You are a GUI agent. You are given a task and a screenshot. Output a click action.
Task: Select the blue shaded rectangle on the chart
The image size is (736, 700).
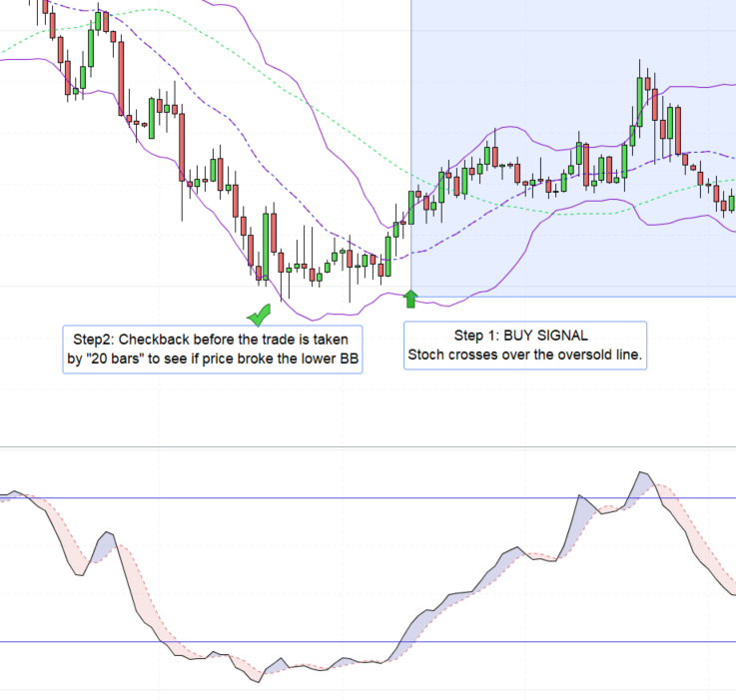(573, 149)
